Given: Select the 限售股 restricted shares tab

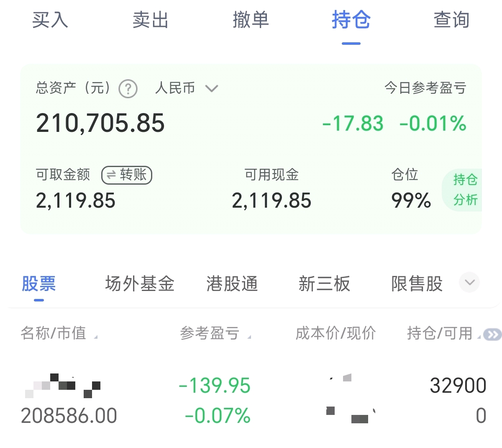Looking at the screenshot, I should (417, 284).
